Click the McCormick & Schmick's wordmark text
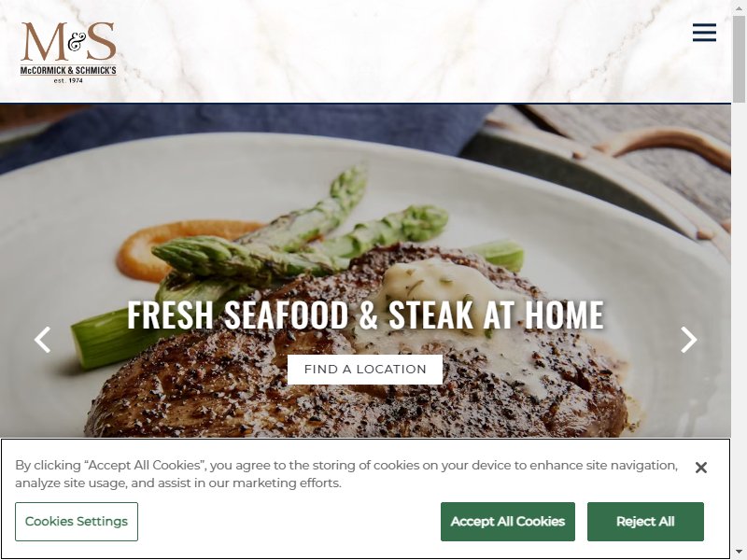Screen dimensions: 747x560 point(68,71)
